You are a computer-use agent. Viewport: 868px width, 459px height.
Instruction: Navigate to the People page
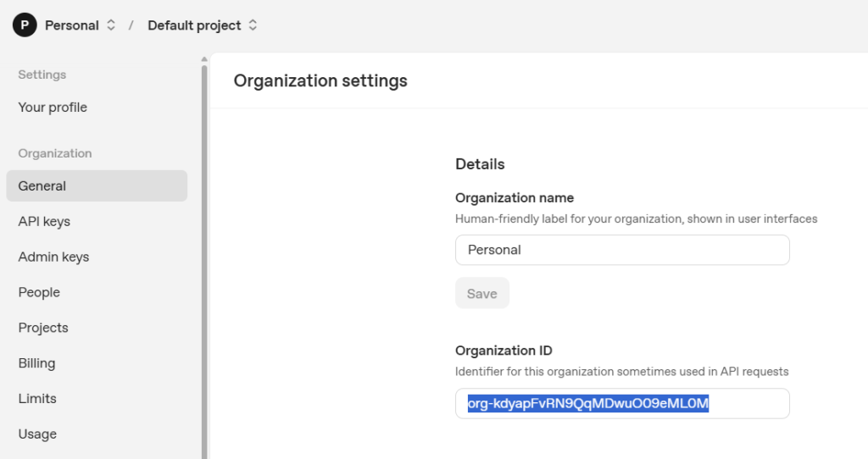click(x=39, y=293)
